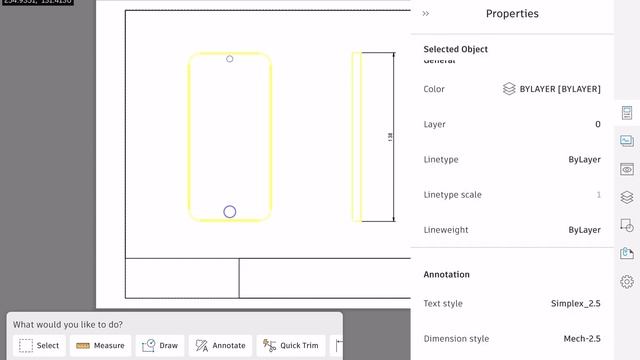Click the 'Dimension style' property label
The width and height of the screenshot is (640, 360).
click(456, 338)
